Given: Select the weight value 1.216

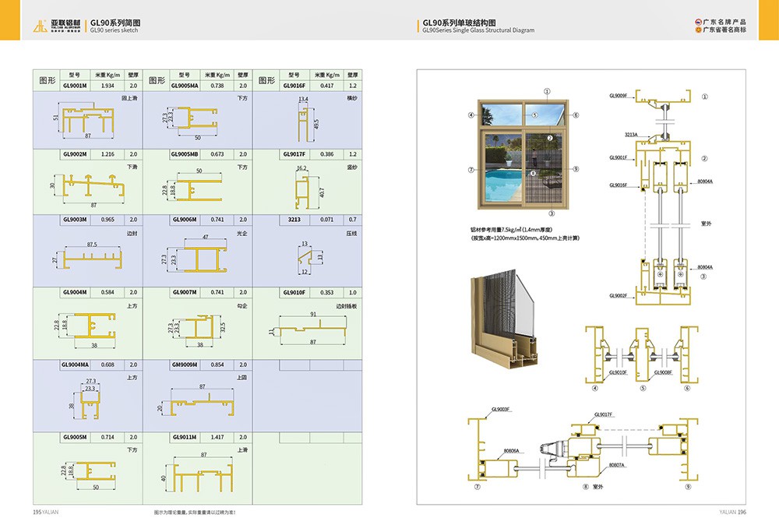Looking at the screenshot, I should click(x=108, y=154).
